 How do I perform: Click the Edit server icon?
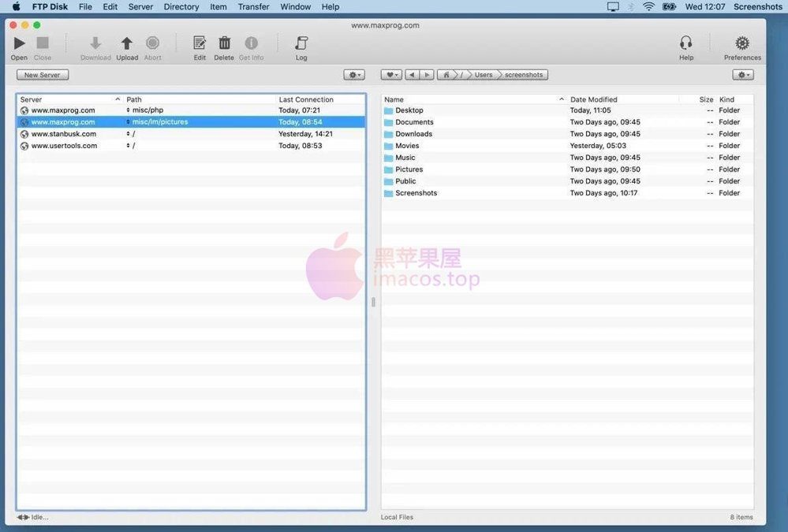coord(200,43)
